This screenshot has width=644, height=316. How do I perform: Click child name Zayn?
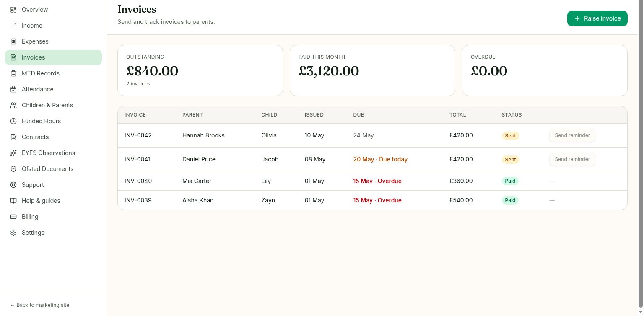268,200
